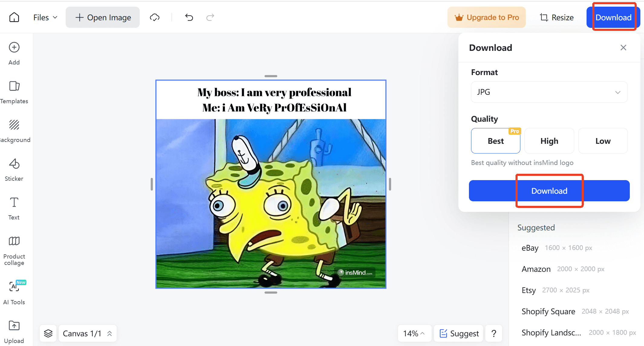The image size is (644, 346).
Task: Select Low quality option
Action: [x=603, y=141]
